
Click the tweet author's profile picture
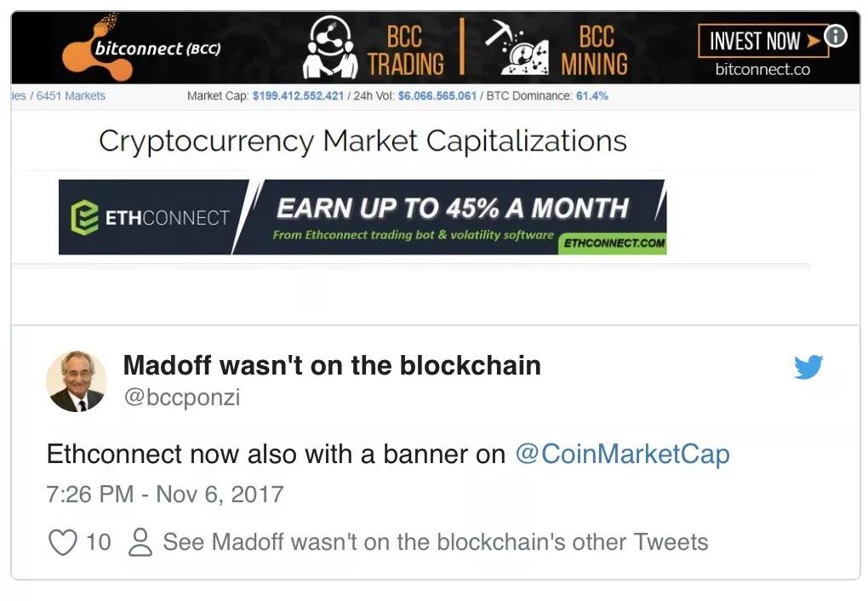(77, 381)
